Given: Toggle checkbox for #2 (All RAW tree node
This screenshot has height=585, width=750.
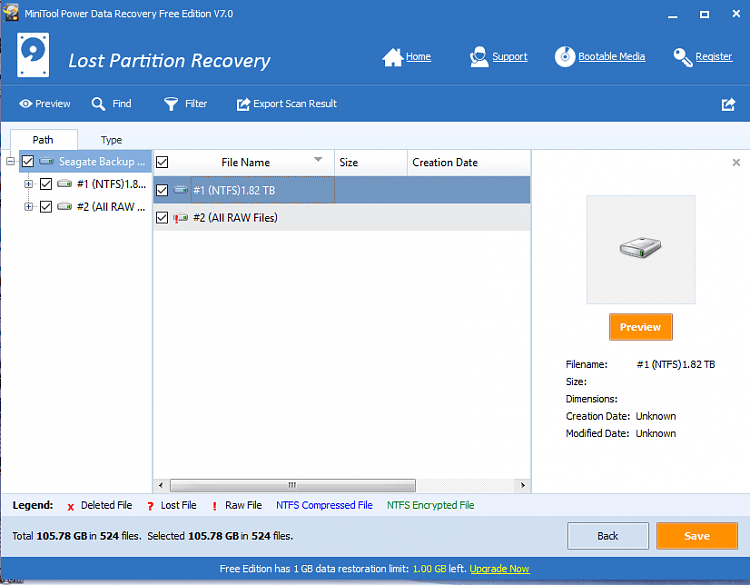Looking at the screenshot, I should tap(46, 207).
